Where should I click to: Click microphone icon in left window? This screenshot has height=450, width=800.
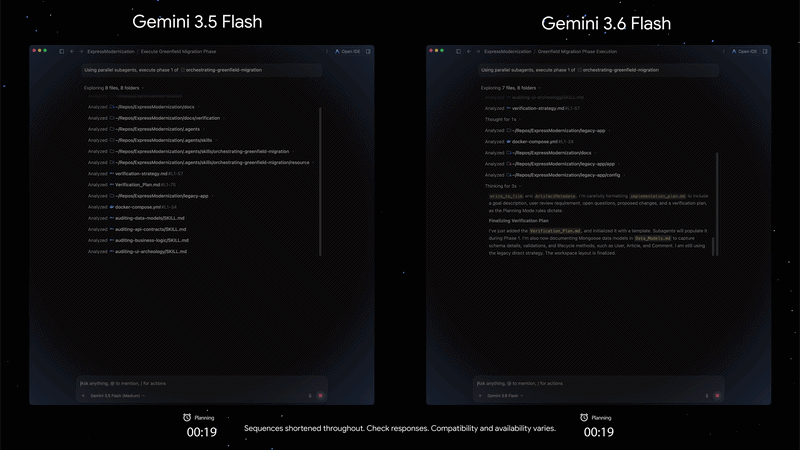point(310,395)
